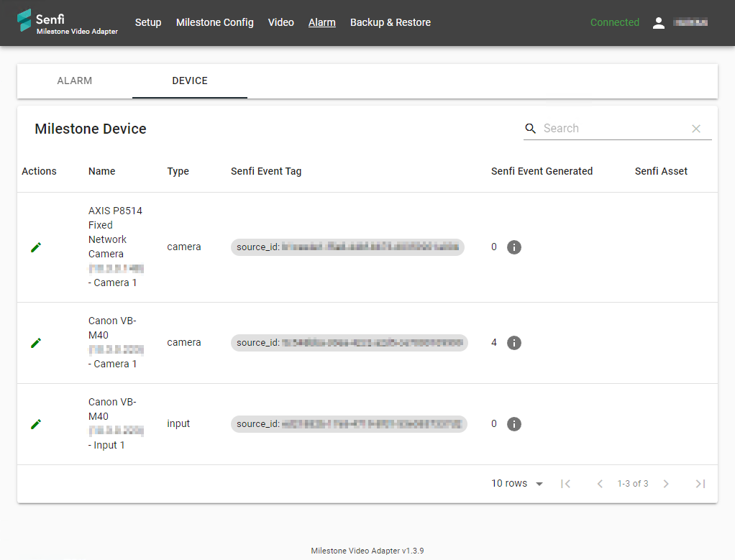Show event info for Canon Input 1 row

(514, 423)
